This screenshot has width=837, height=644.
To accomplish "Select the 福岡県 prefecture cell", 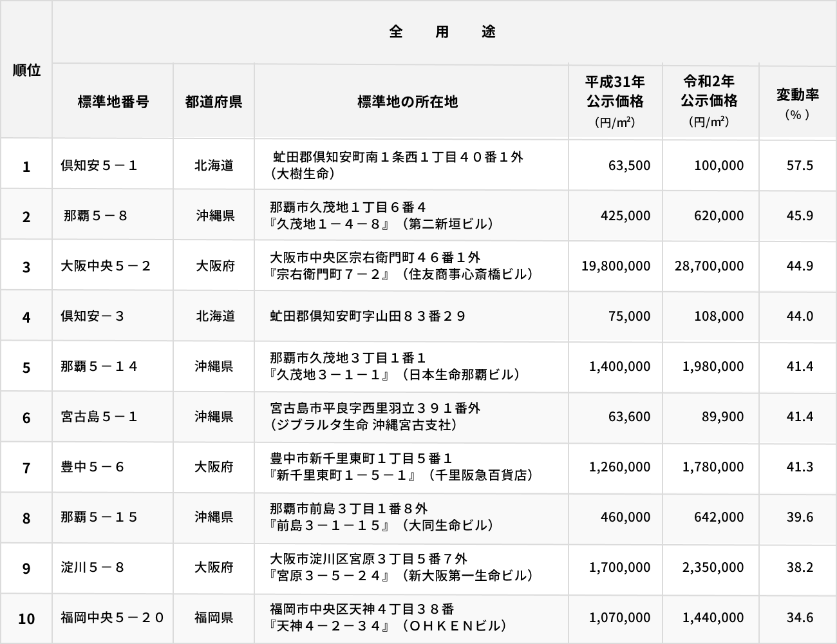I will [x=214, y=618].
